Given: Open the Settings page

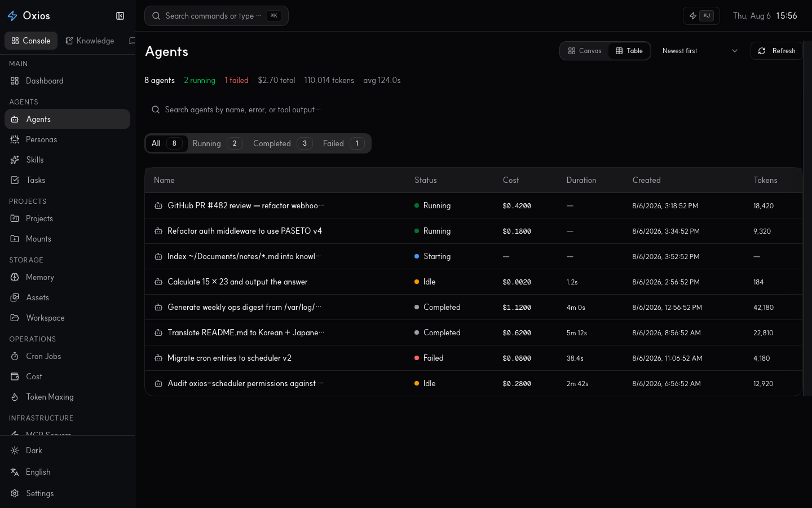Looking at the screenshot, I should coord(67,493).
